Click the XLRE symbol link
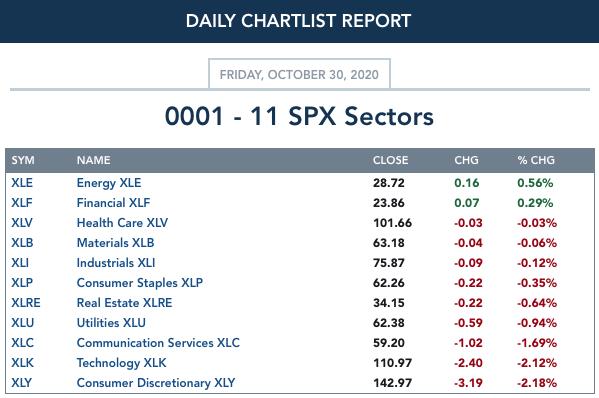599x398 pixels. coord(26,303)
